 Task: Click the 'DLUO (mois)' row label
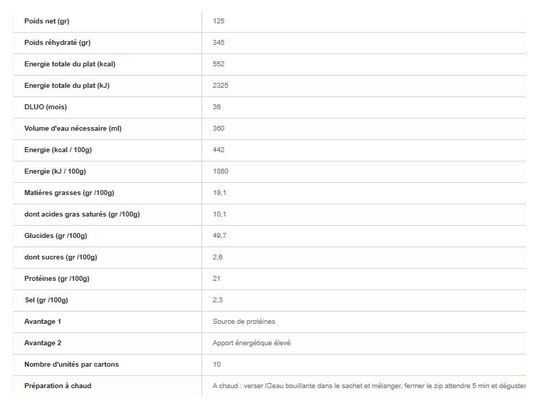point(46,107)
